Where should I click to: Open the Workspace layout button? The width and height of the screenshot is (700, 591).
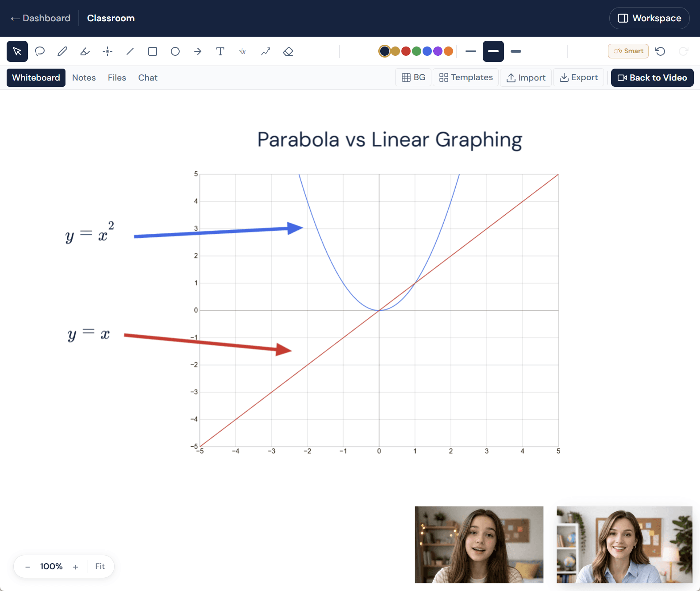coord(649,18)
